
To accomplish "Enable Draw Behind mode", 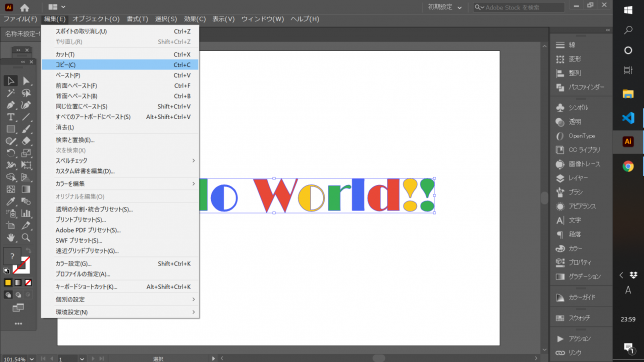I will click(18, 295).
